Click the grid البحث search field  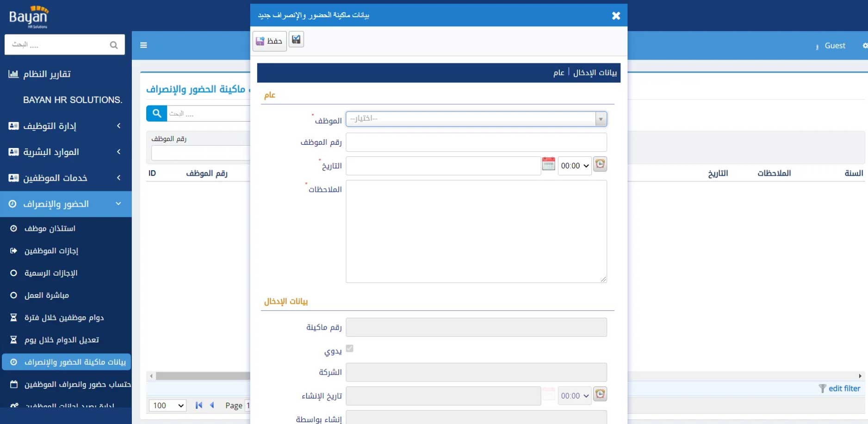208,113
